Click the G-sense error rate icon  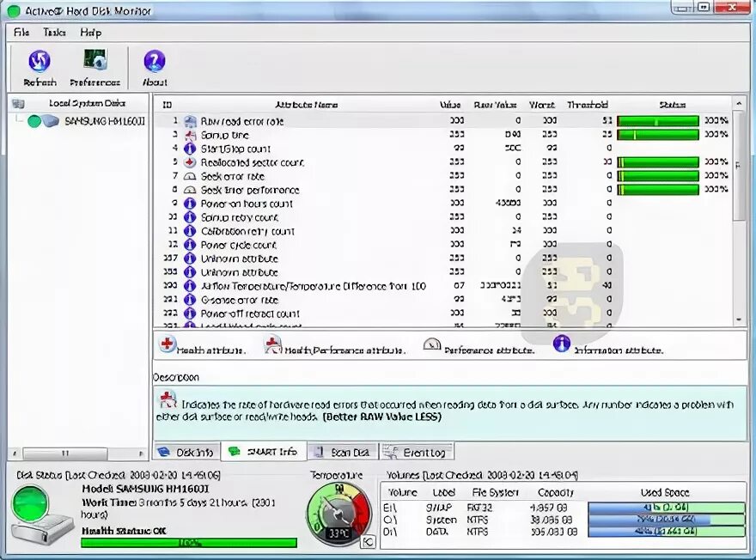click(x=191, y=300)
